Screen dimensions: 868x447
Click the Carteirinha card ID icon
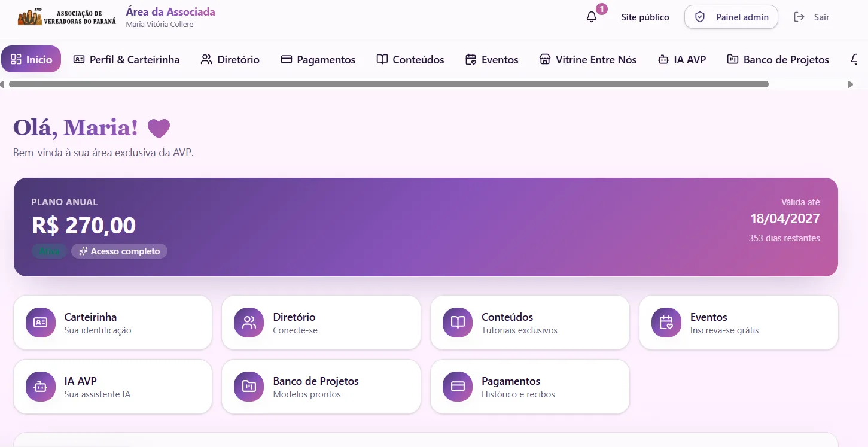click(x=41, y=323)
